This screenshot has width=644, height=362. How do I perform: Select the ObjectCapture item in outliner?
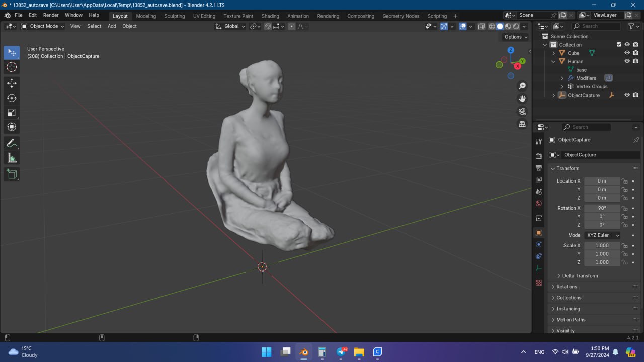[x=584, y=95]
